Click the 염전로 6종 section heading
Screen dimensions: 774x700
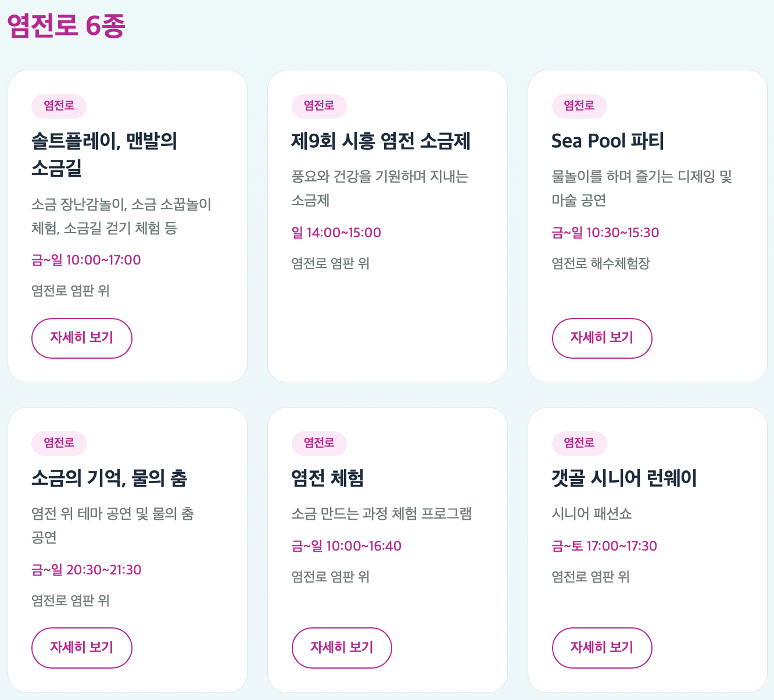point(66,26)
